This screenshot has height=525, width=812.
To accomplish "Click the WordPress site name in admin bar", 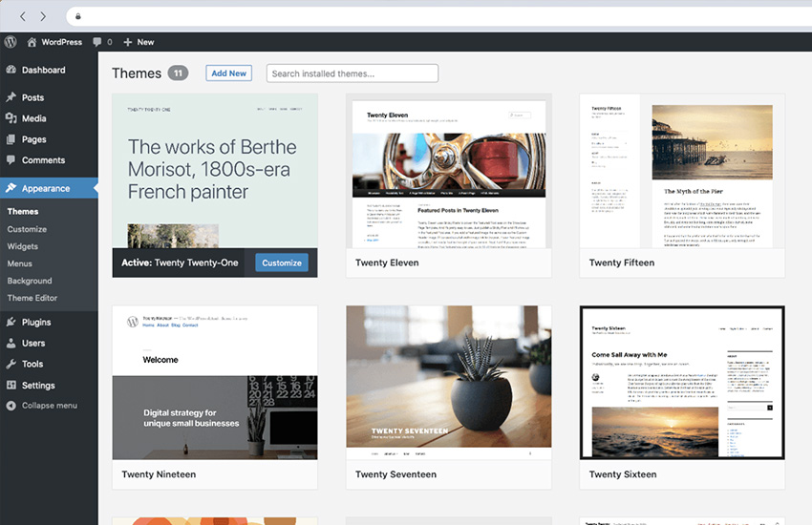I will [x=62, y=42].
